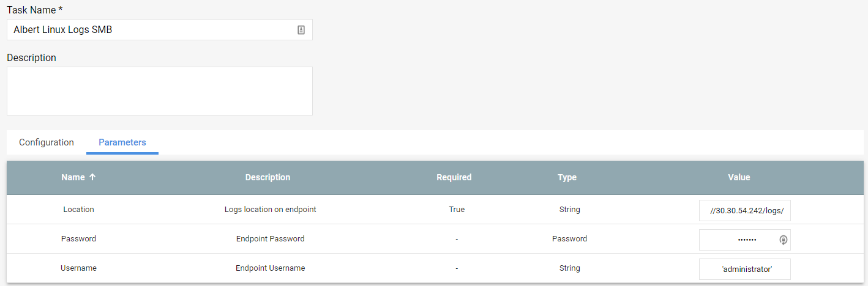Click the Value column header

click(739, 177)
